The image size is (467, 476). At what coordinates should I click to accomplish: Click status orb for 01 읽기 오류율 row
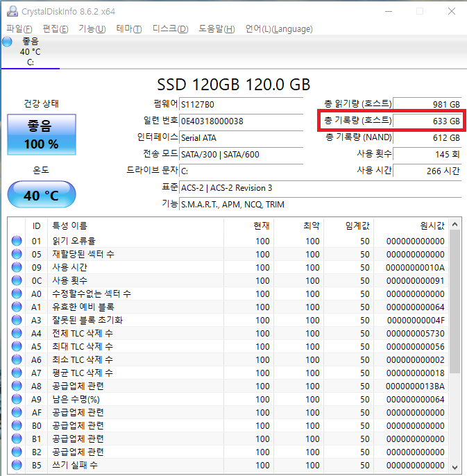click(17, 241)
